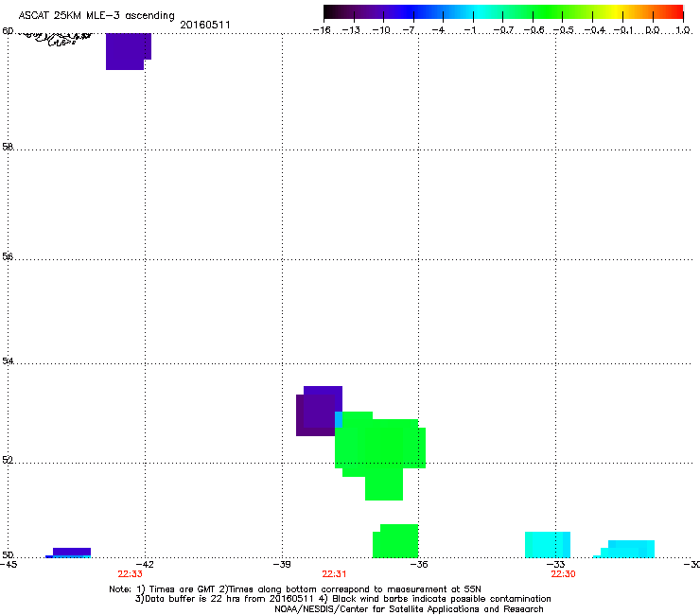
Task: Click the date label 20160511
Action: point(205,25)
